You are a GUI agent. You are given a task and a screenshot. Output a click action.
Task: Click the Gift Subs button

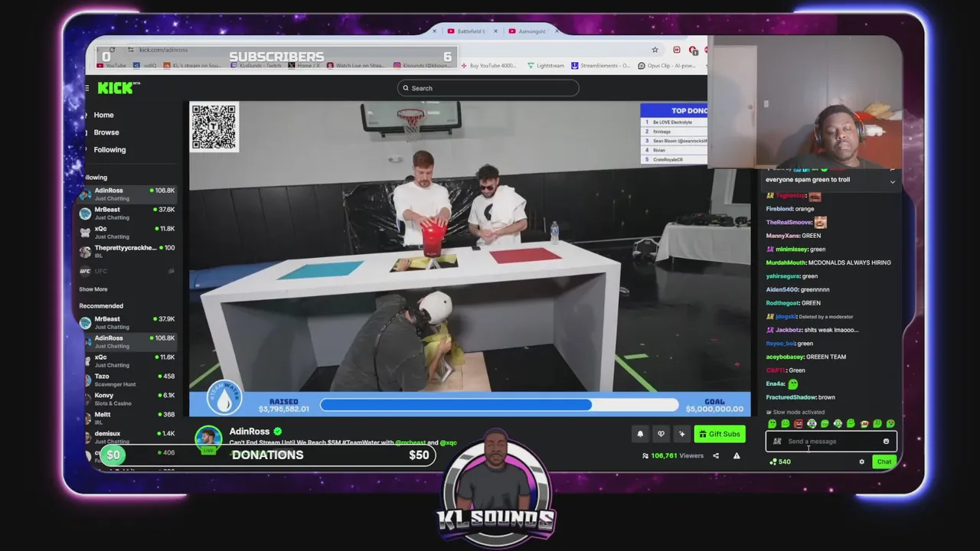720,434
